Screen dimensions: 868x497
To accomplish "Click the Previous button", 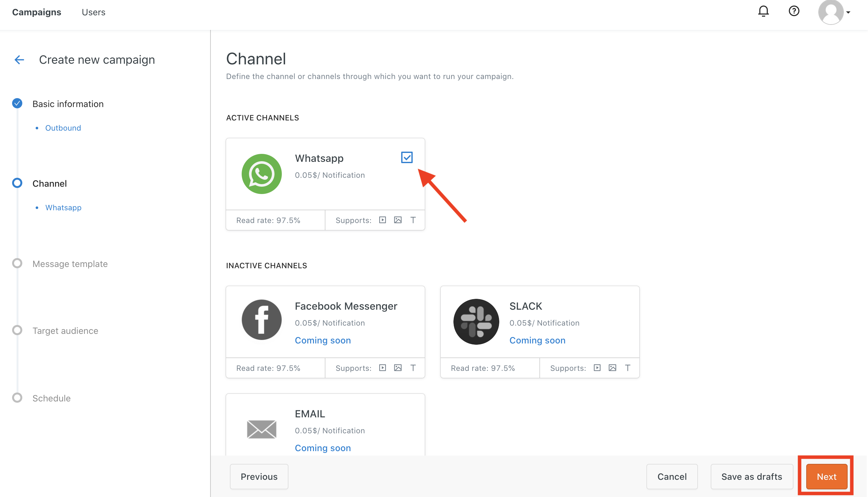I will [259, 477].
